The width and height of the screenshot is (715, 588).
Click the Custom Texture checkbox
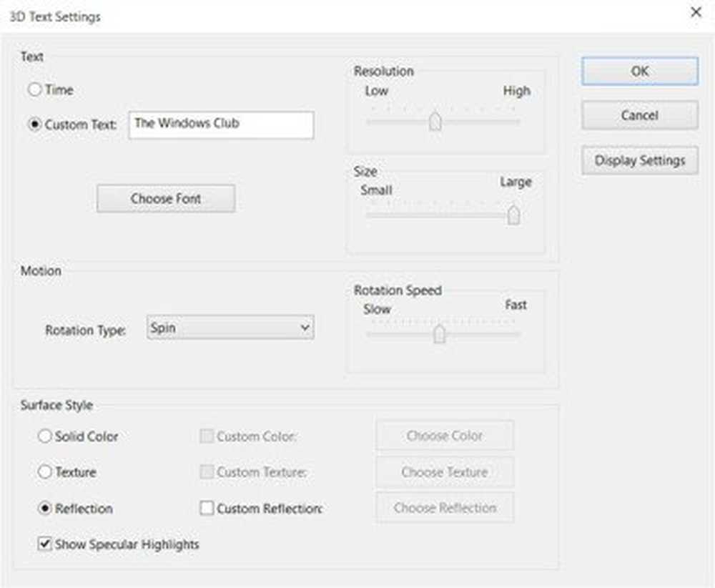click(x=207, y=472)
